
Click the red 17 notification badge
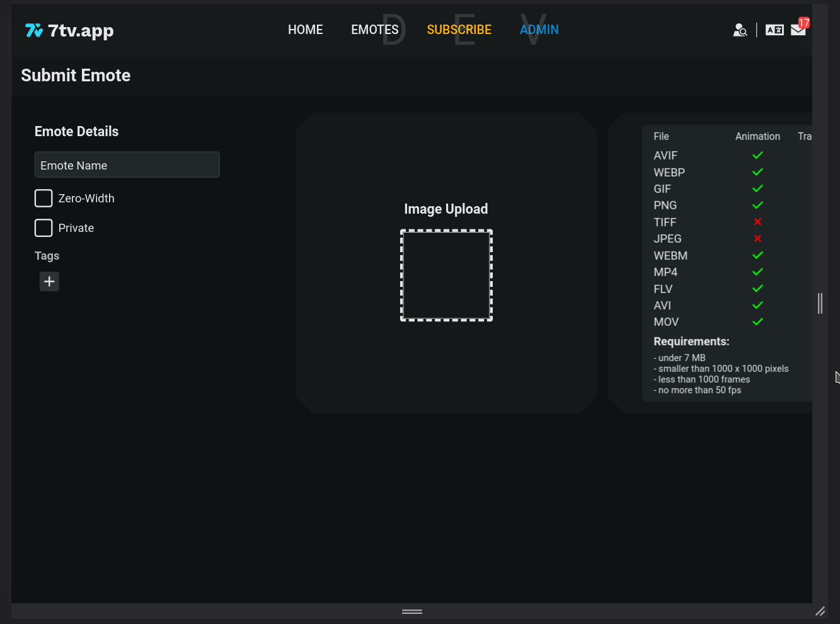(803, 23)
